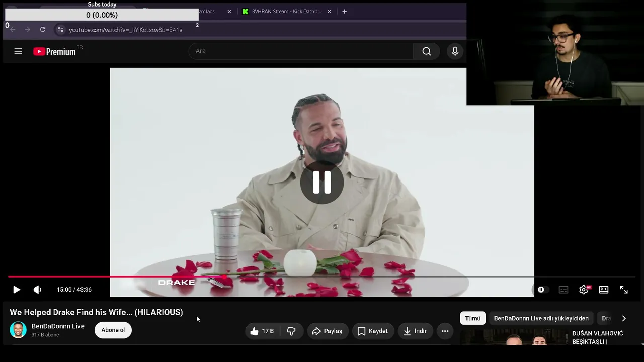644x362 pixels.
Task: Toggle the autoplay switch
Action: point(541,290)
